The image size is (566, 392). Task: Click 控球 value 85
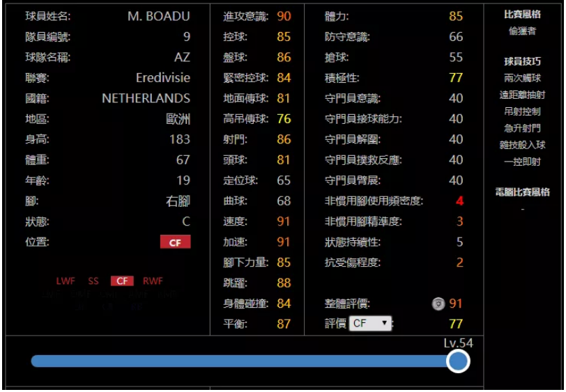[284, 37]
